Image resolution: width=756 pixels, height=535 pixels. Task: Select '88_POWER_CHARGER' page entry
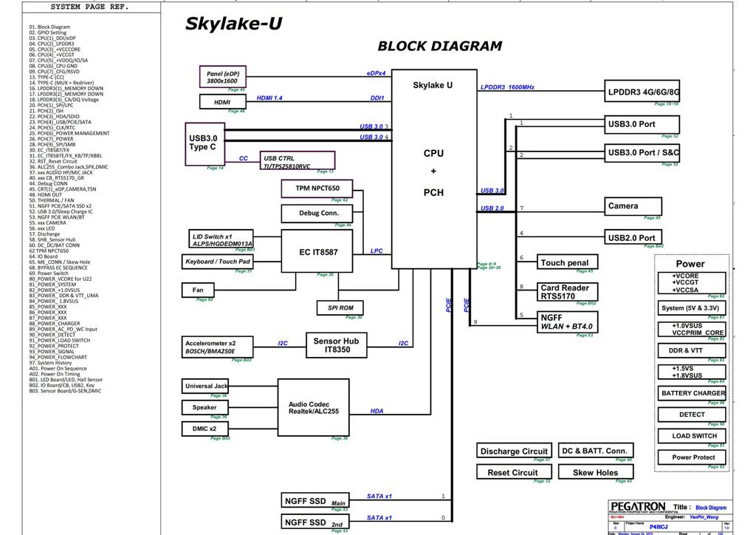(x=55, y=323)
